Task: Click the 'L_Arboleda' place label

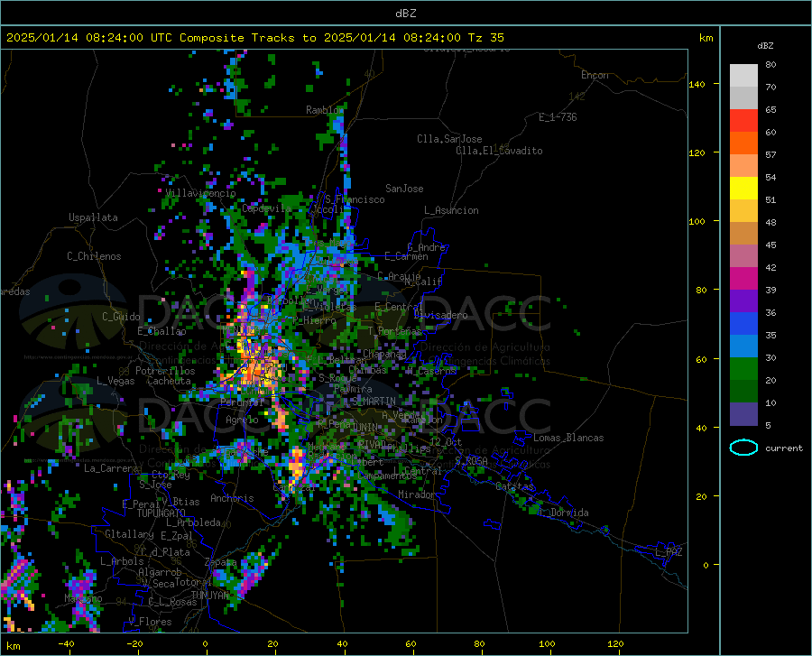Action: click(x=193, y=522)
